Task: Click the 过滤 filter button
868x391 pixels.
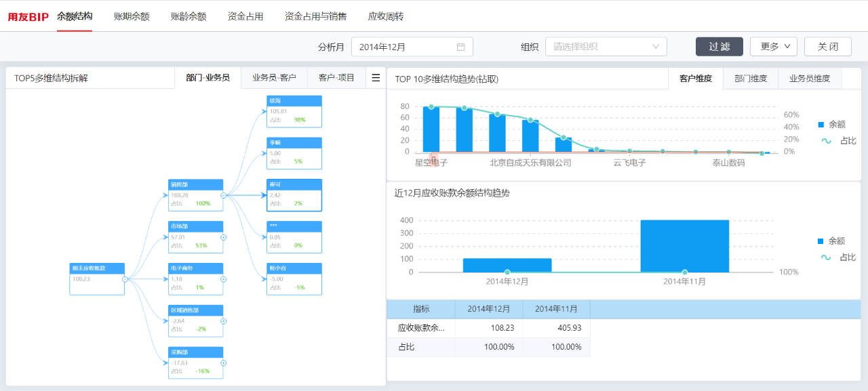Action: (719, 47)
